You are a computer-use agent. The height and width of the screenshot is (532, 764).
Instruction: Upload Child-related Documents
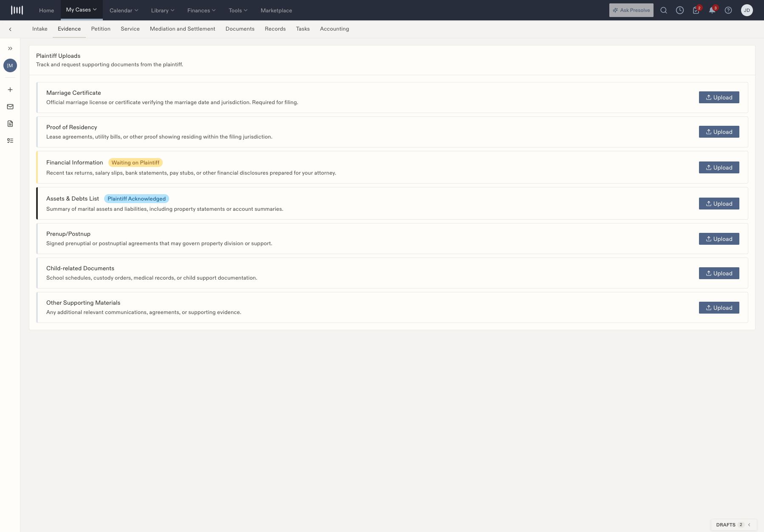coord(719,273)
